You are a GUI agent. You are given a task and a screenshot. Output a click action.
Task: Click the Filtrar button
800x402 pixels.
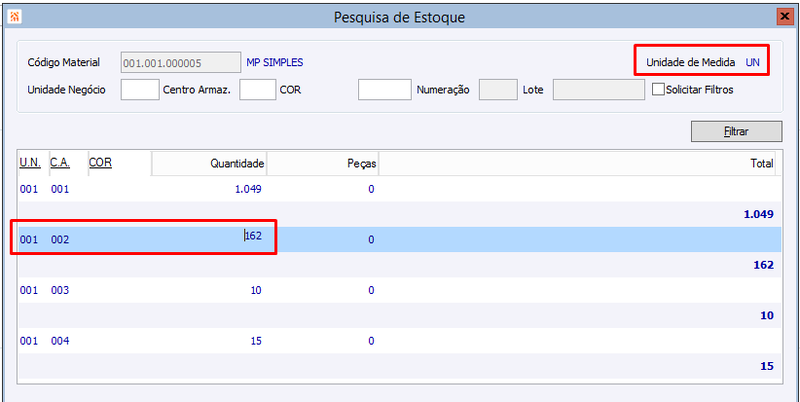coord(736,131)
